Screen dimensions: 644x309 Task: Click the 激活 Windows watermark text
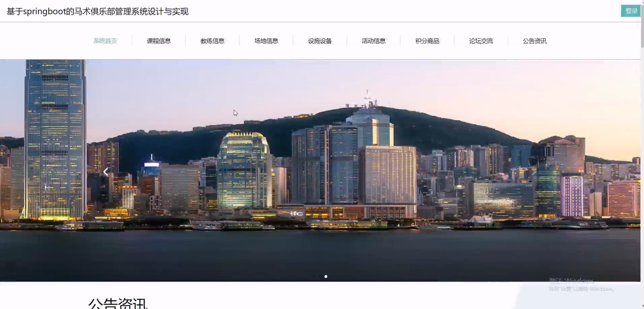point(571,281)
